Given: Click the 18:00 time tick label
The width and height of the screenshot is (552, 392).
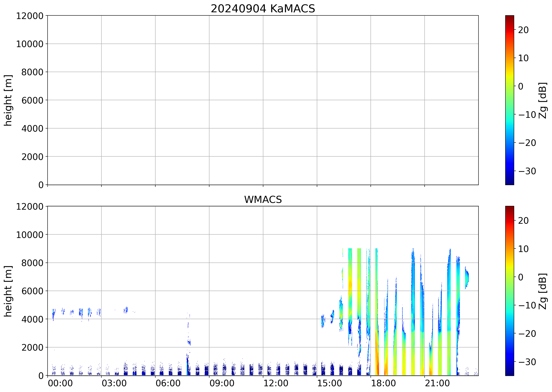Looking at the screenshot, I should pyautogui.click(x=383, y=383).
